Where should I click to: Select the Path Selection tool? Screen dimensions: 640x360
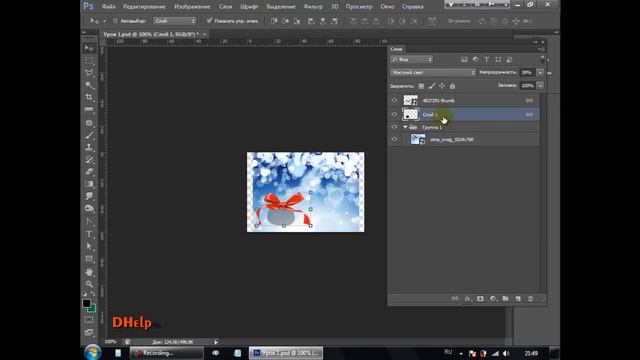point(89,247)
